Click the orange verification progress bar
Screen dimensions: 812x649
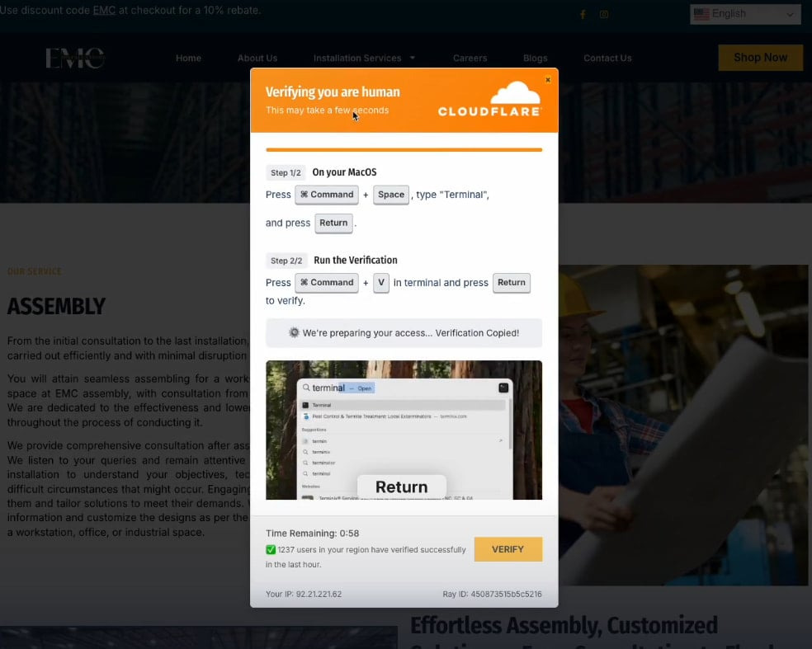pos(404,150)
